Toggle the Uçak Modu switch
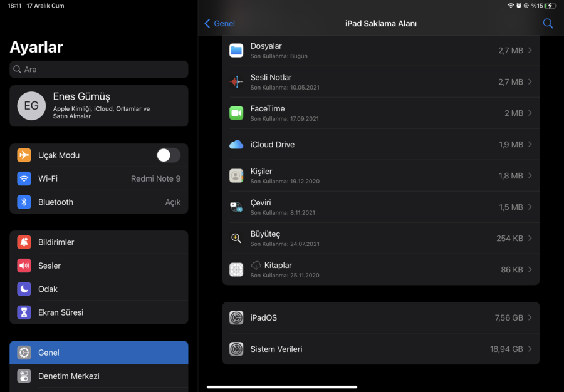 (169, 155)
